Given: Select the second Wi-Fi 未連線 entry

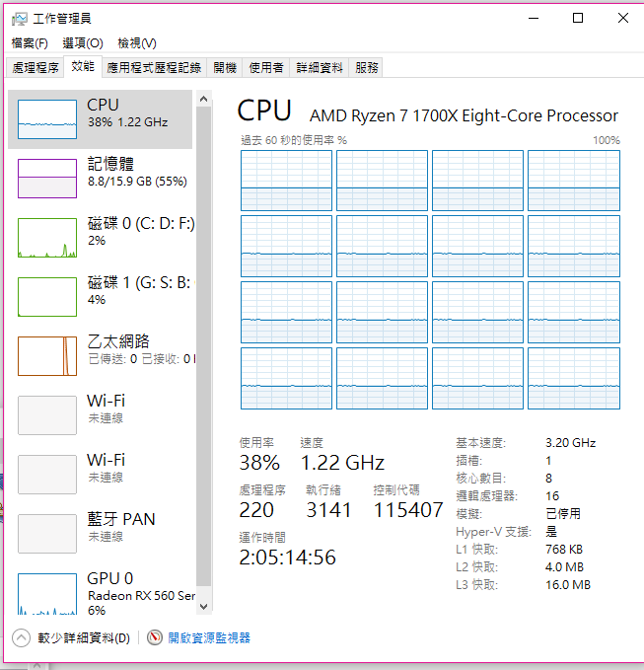Looking at the screenshot, I should point(102,475).
